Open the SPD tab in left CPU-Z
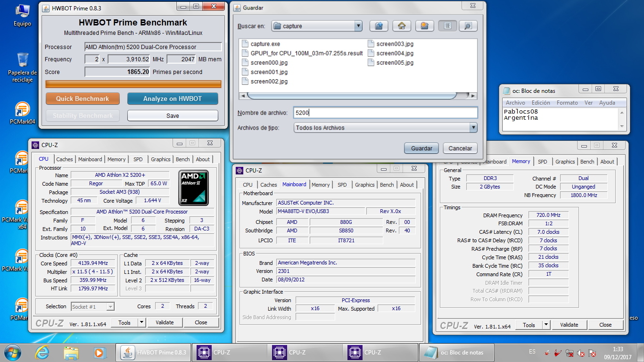Image resolution: width=644 pixels, height=362 pixels. coord(138,159)
